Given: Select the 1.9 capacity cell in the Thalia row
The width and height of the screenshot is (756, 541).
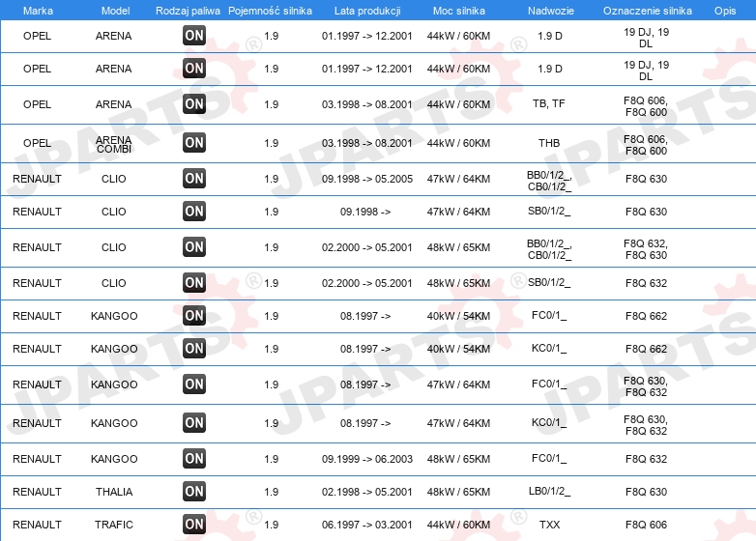Looking at the screenshot, I should 272,492.
